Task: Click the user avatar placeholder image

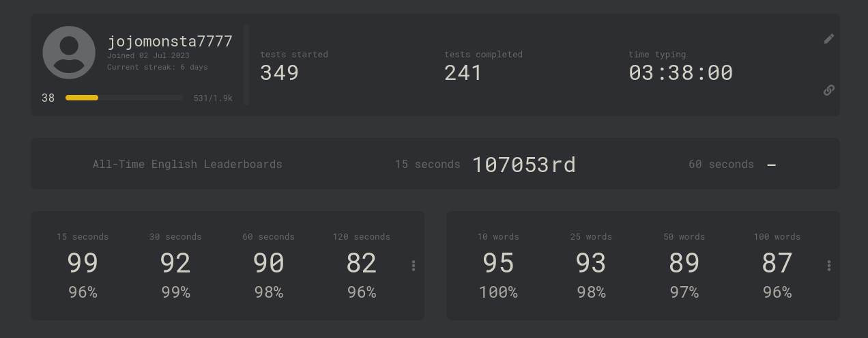Action: click(69, 53)
